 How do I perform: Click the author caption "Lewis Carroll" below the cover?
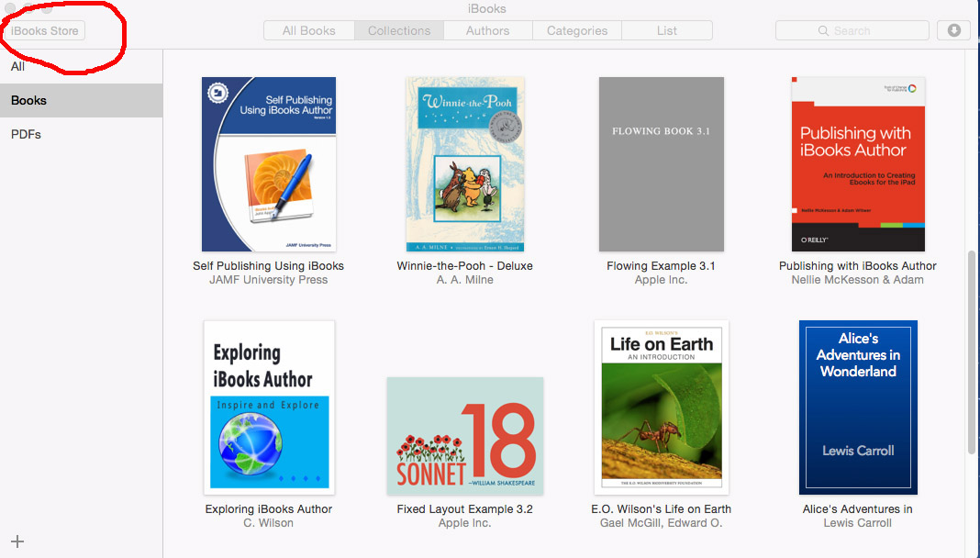coord(857,523)
